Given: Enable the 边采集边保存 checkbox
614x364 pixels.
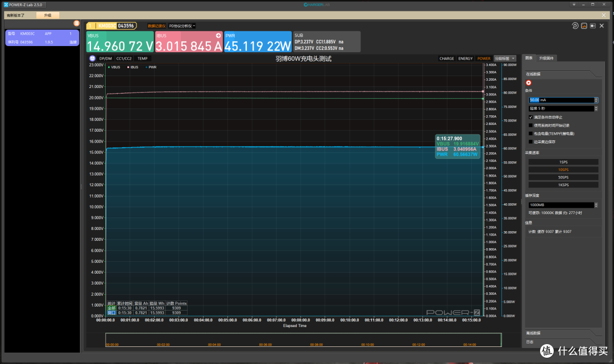Looking at the screenshot, I should (x=530, y=142).
